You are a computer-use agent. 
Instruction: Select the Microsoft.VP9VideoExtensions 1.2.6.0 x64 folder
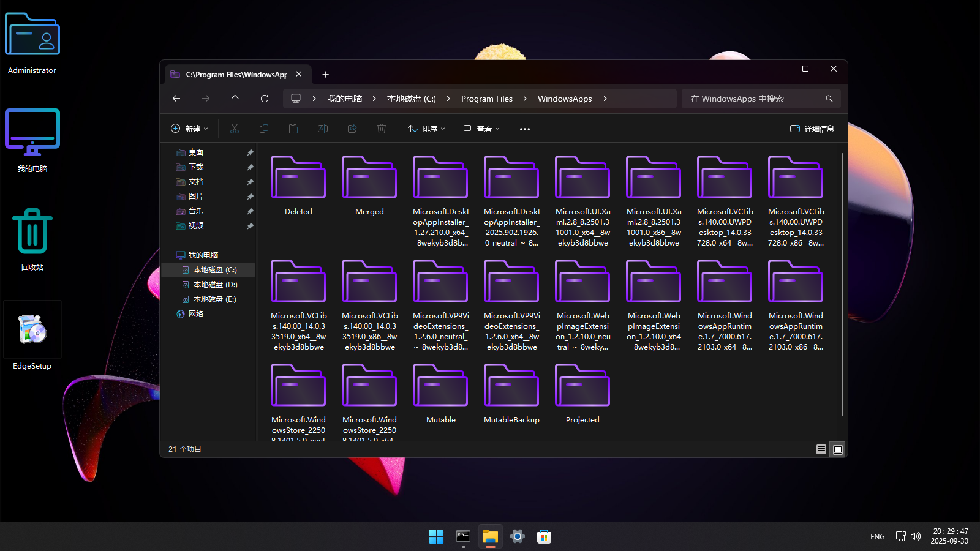tap(511, 305)
